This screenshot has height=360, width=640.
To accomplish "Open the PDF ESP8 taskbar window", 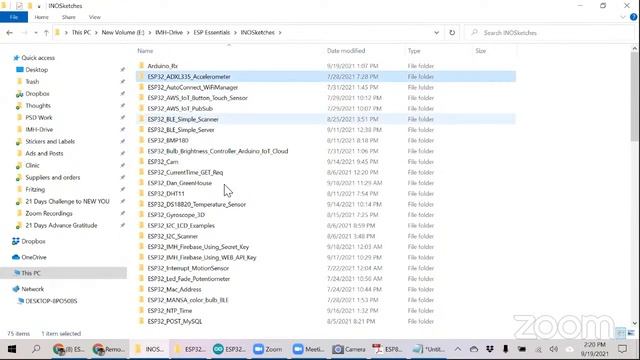I will point(388,349).
